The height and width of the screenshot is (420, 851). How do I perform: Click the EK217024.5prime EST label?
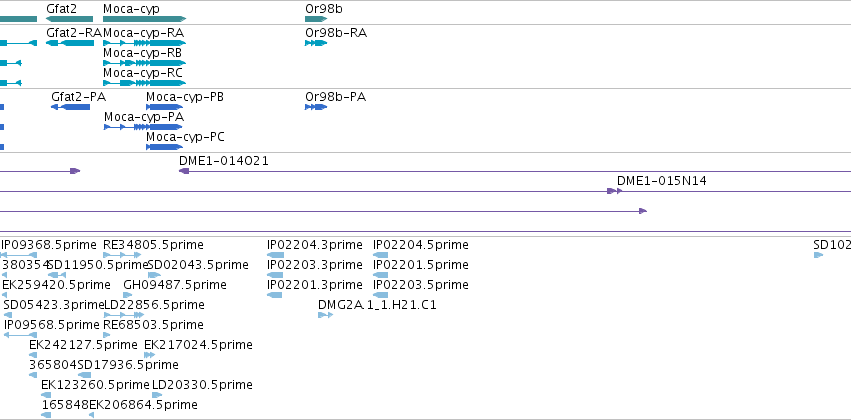tap(198, 345)
